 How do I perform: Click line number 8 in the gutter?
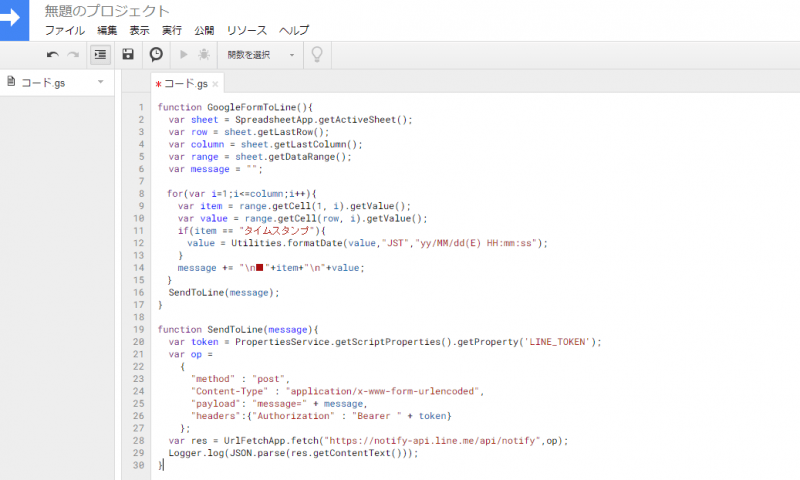click(x=141, y=194)
